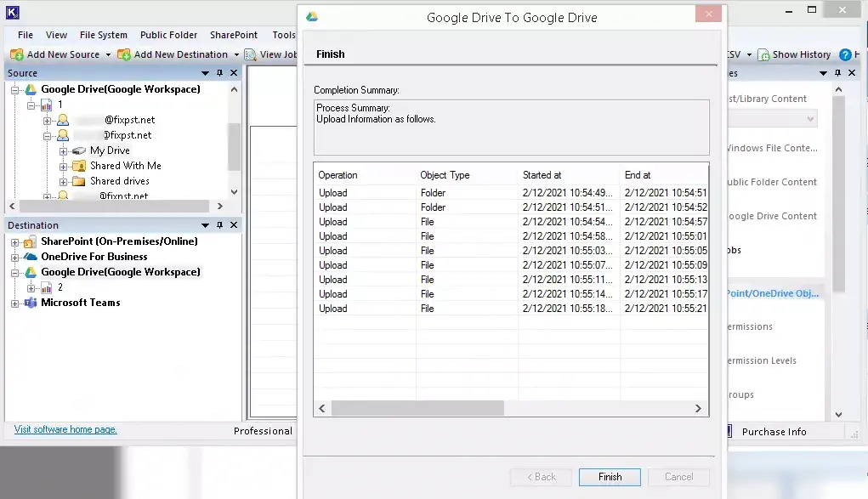This screenshot has width=868, height=499.
Task: Pin the right-side panel
Action: (837, 73)
